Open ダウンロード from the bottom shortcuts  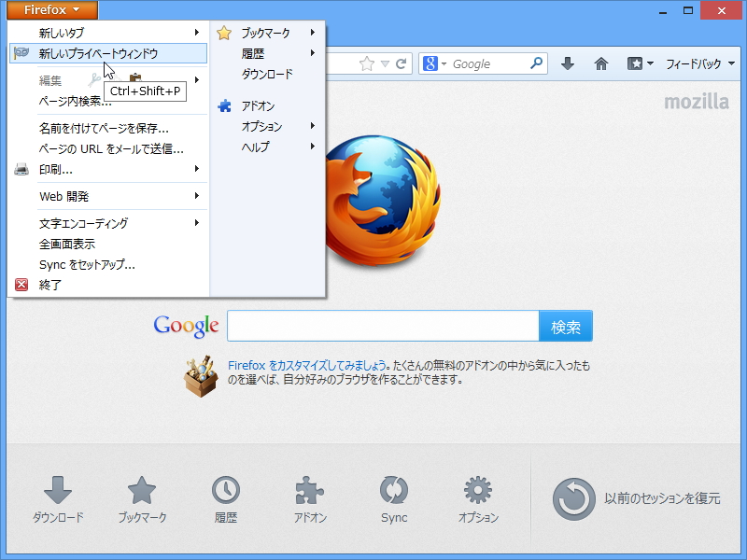click(x=58, y=492)
